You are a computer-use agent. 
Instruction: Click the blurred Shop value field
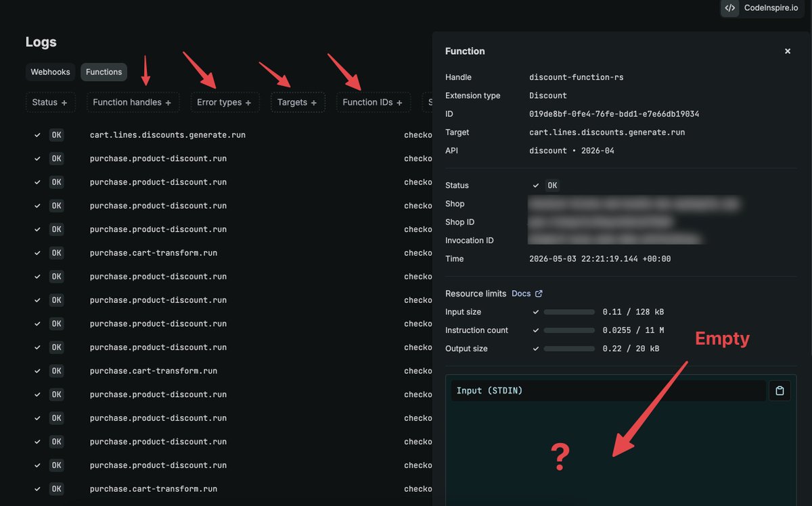click(x=634, y=204)
